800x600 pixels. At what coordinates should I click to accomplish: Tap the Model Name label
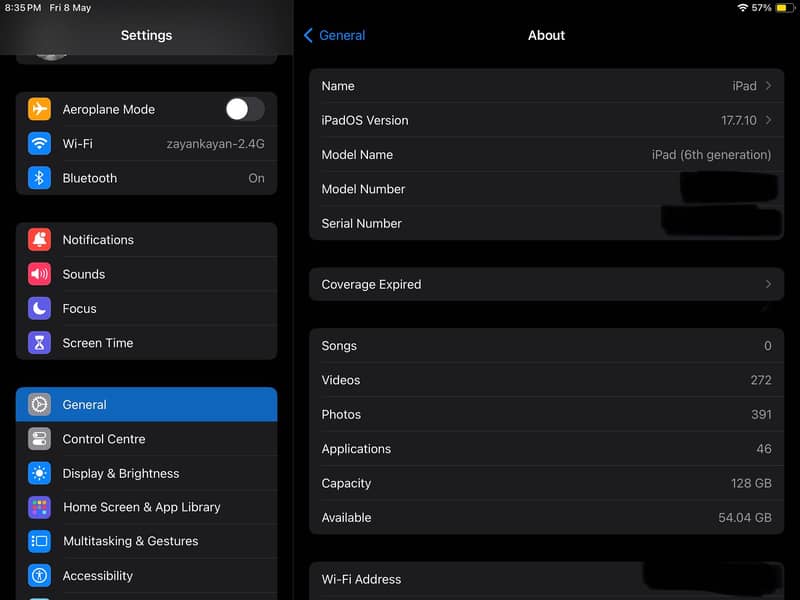click(x=357, y=155)
